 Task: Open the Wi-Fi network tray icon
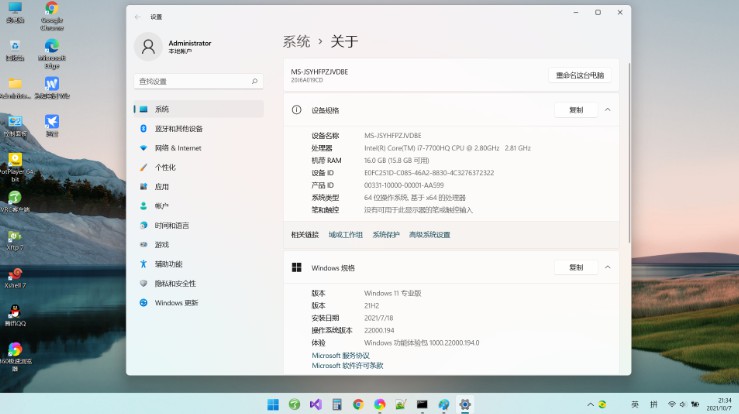(x=672, y=404)
